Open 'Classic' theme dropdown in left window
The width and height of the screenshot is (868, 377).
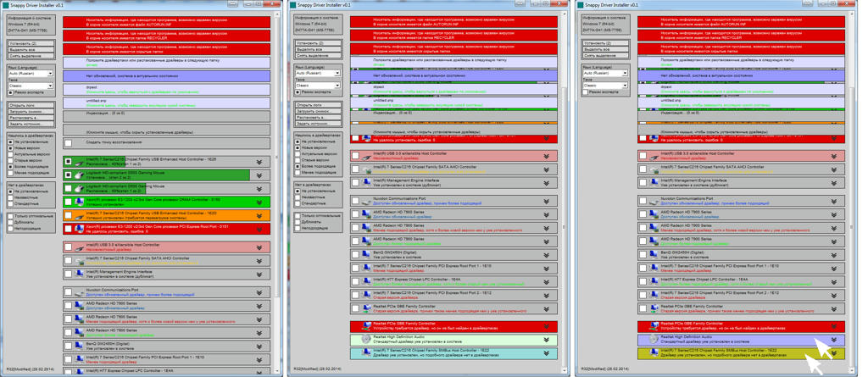pos(31,86)
